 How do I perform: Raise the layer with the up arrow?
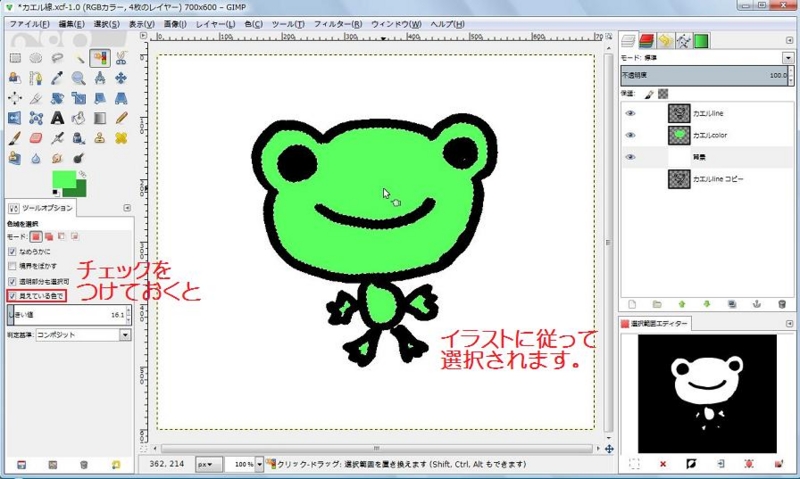(682, 305)
